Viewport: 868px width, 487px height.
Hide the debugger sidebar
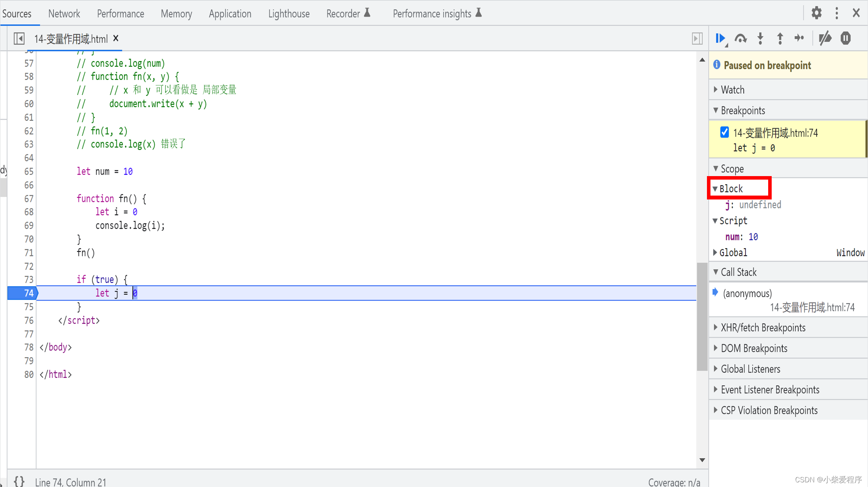tap(697, 39)
